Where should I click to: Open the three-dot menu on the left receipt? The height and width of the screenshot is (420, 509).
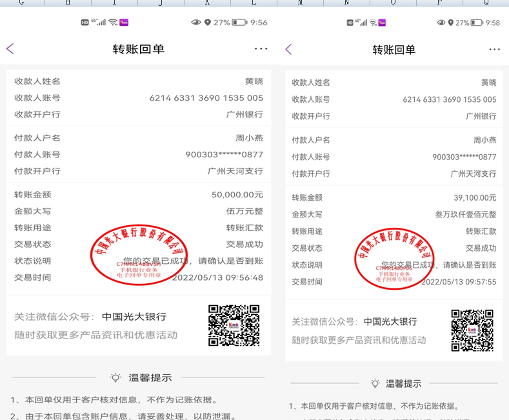pyautogui.click(x=261, y=49)
